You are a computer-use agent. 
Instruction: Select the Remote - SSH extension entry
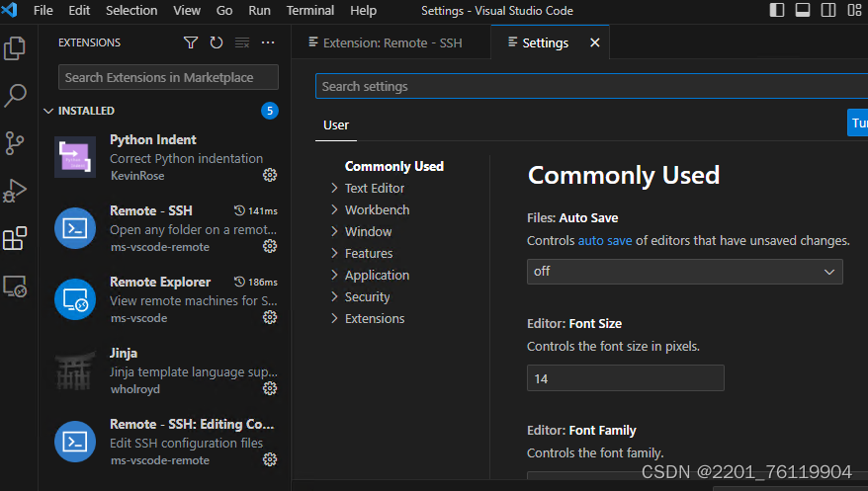click(x=165, y=228)
